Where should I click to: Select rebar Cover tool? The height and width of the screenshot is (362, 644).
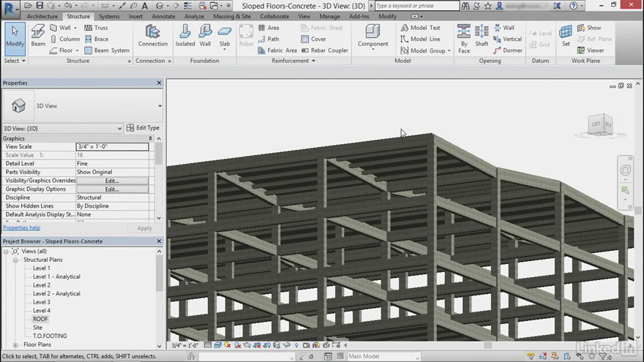(x=314, y=39)
